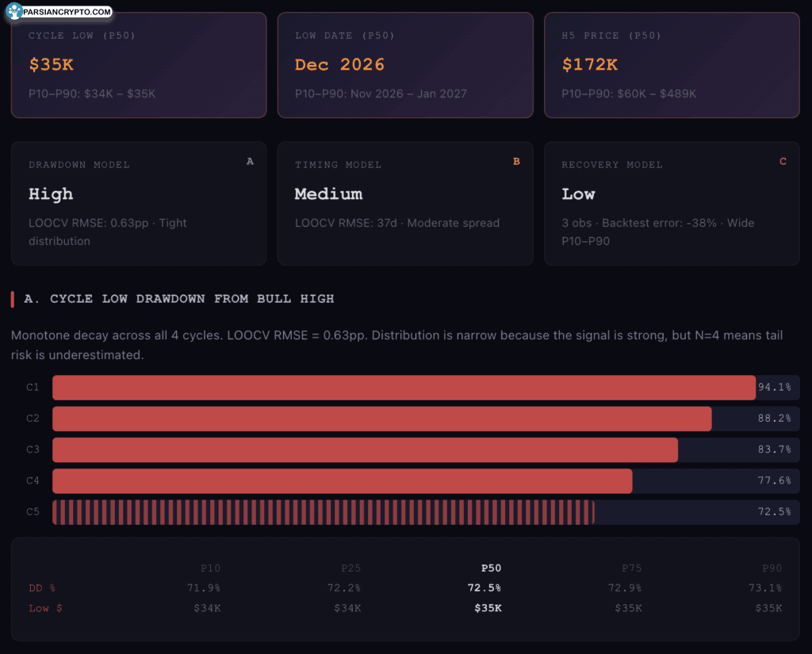Click the grade C badge on Recovery Model
812x654 pixels.
click(783, 161)
